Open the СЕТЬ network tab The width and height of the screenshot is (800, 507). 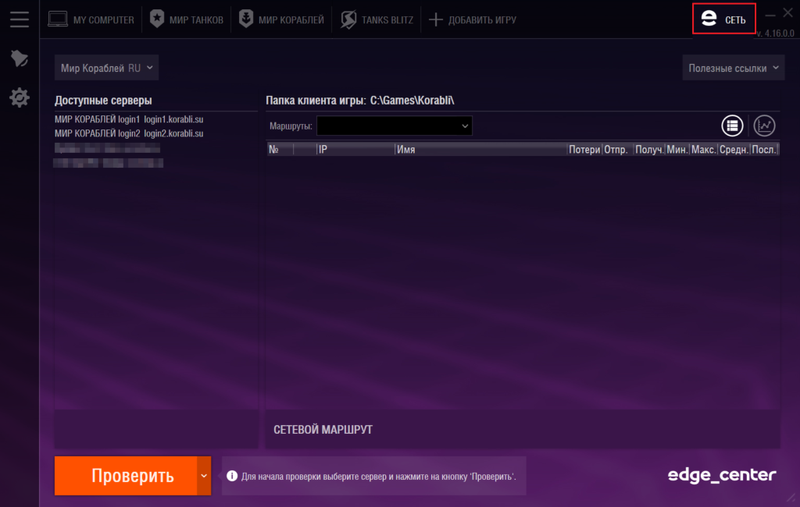(x=723, y=19)
